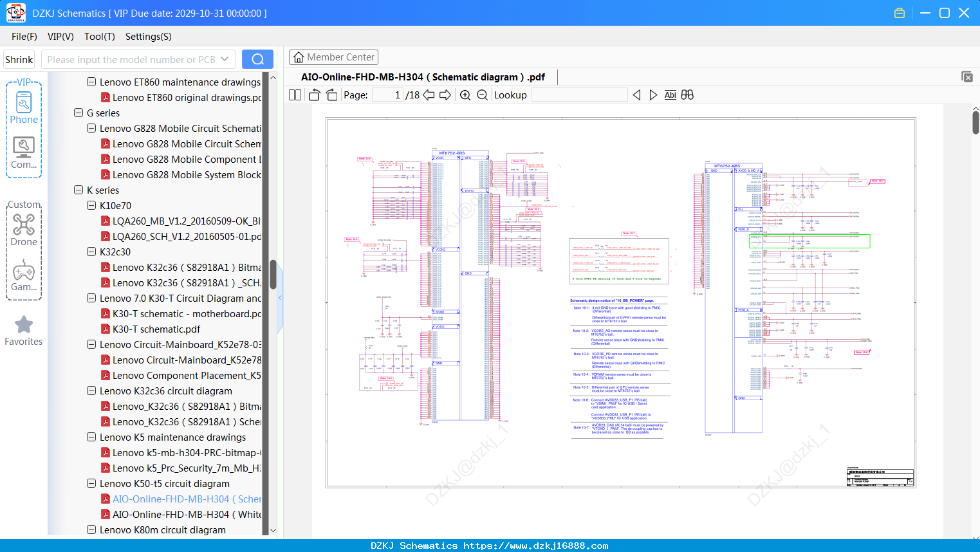This screenshot has height=552, width=980.
Task: Collapse Lenovo ET860 maintenance drawings node
Action: coord(91,82)
